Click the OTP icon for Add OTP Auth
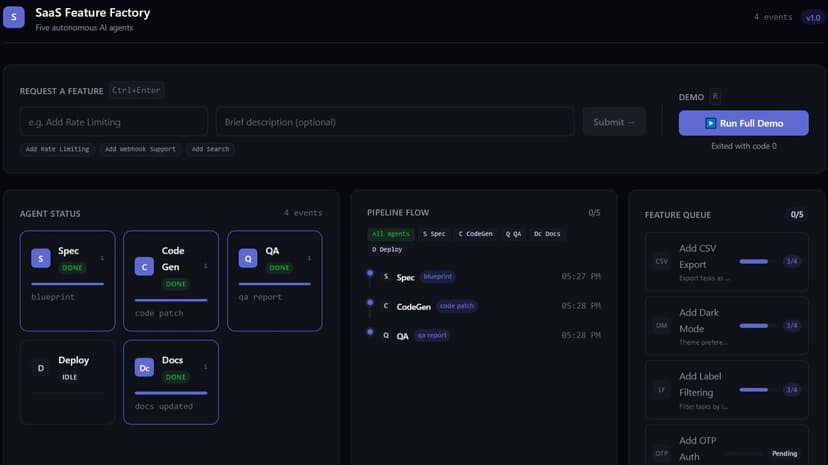828x465 pixels. (662, 453)
